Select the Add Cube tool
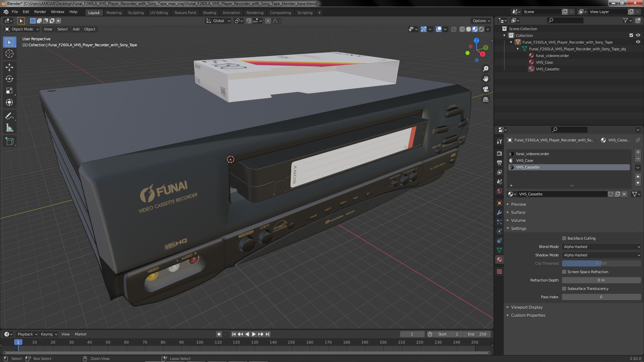The image size is (644, 362). tap(9, 141)
